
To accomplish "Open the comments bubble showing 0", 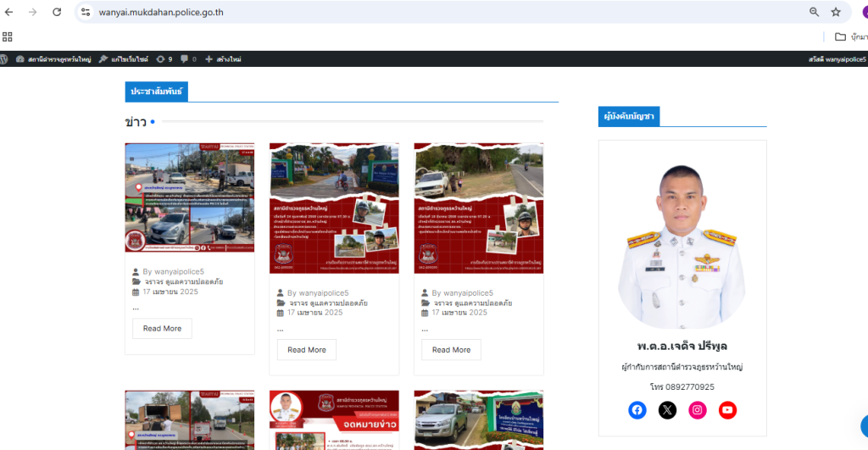I will 187,59.
